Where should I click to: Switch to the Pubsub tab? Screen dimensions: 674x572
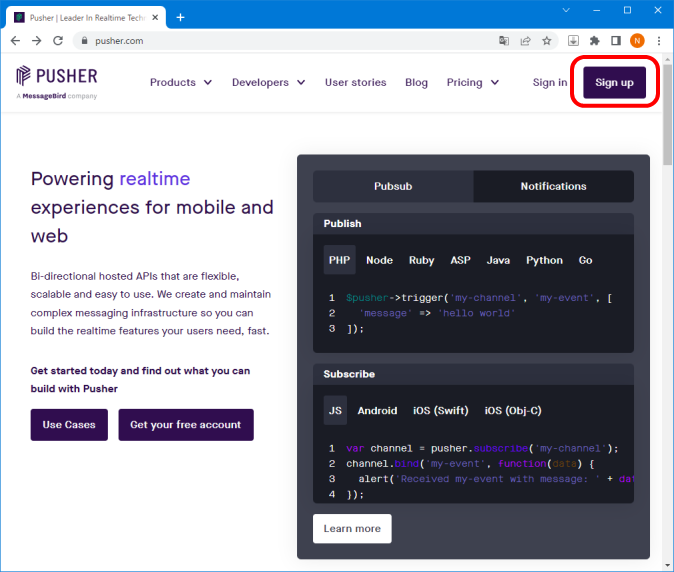coord(393,186)
